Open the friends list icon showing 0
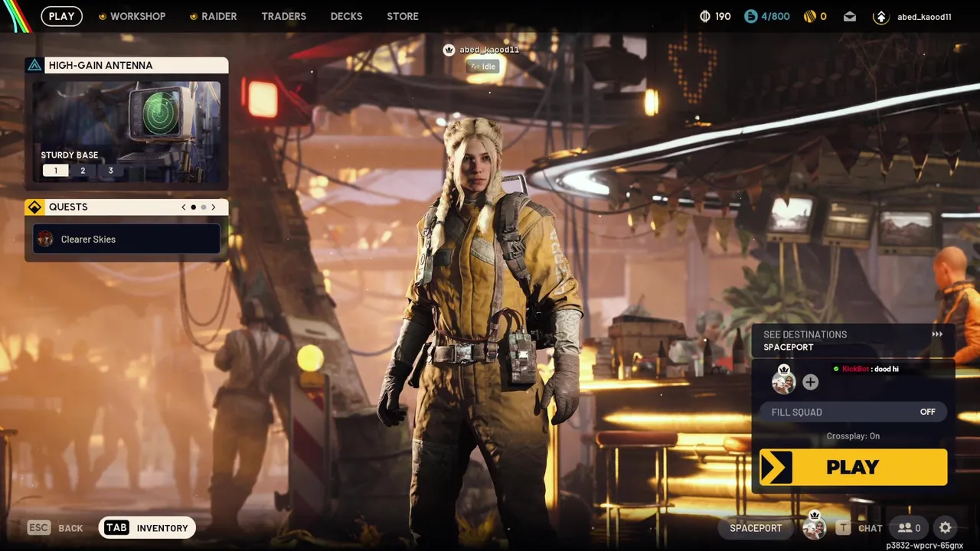Viewport: 980px width, 551px height. (x=910, y=528)
